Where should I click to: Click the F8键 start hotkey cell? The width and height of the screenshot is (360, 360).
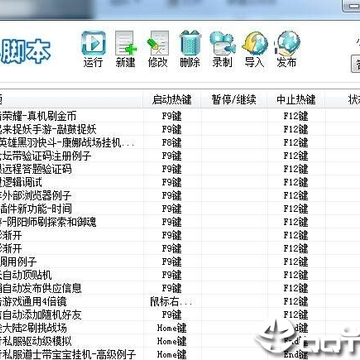pyautogui.click(x=172, y=143)
